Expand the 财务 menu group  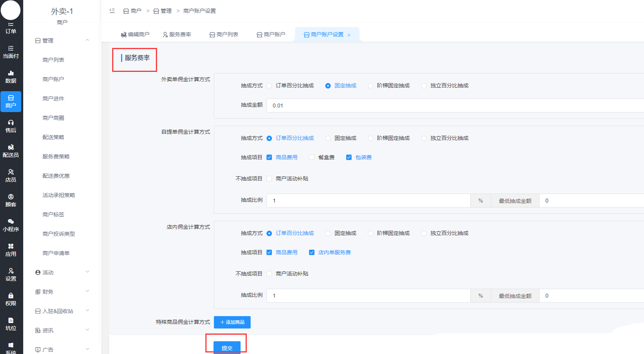[x=62, y=292]
